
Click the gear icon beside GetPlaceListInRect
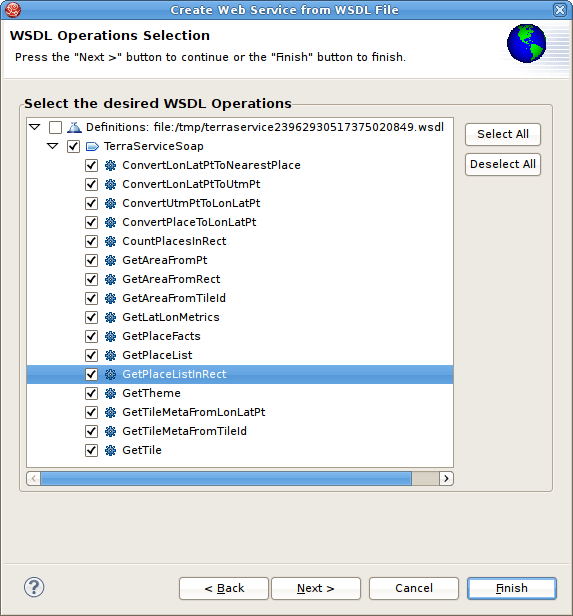click(110, 374)
